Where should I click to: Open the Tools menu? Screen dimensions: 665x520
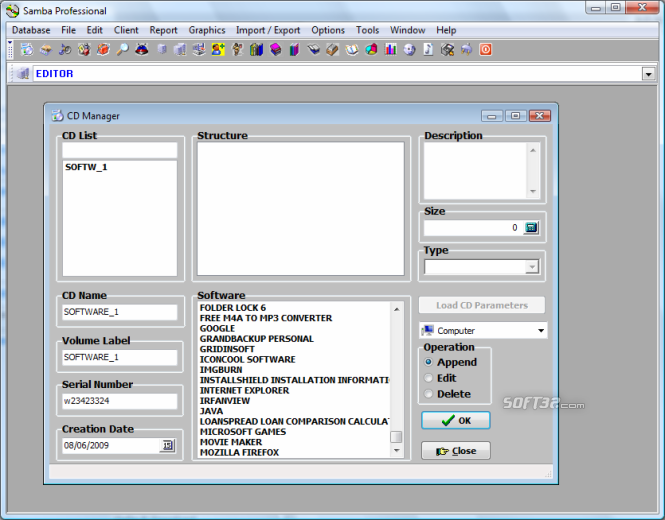point(367,30)
